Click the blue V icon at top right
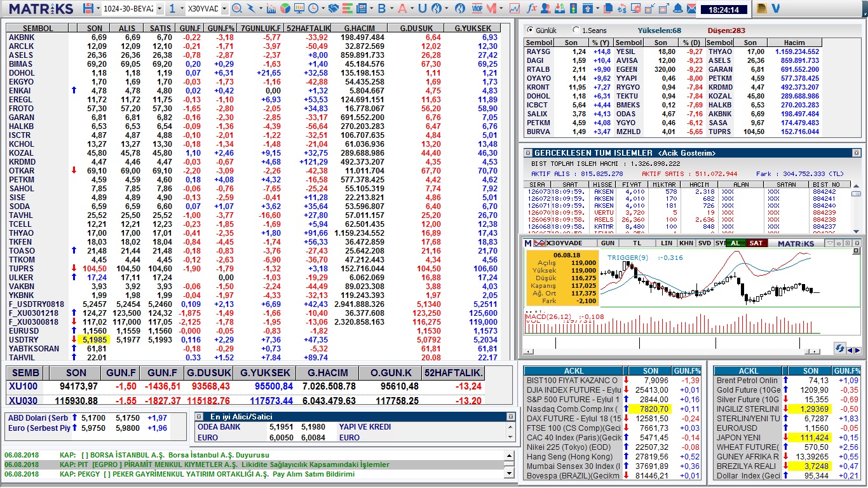This screenshot has width=868, height=488. click(x=776, y=8)
